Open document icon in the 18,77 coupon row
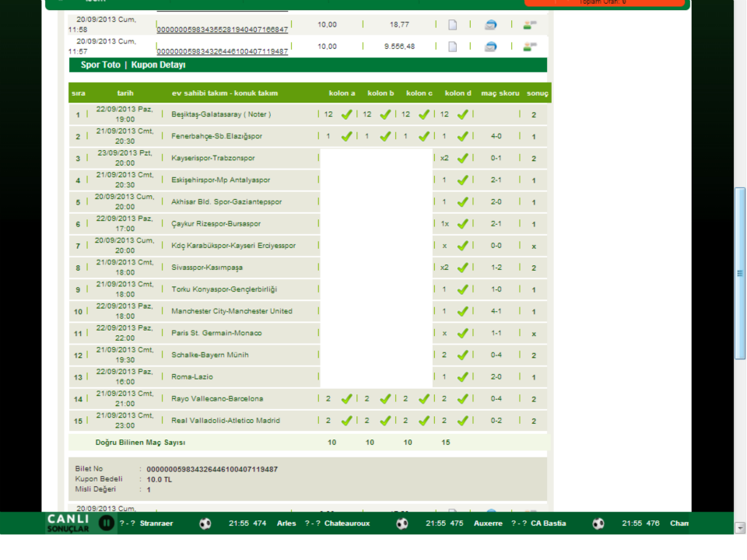747x560 pixels. point(453,25)
